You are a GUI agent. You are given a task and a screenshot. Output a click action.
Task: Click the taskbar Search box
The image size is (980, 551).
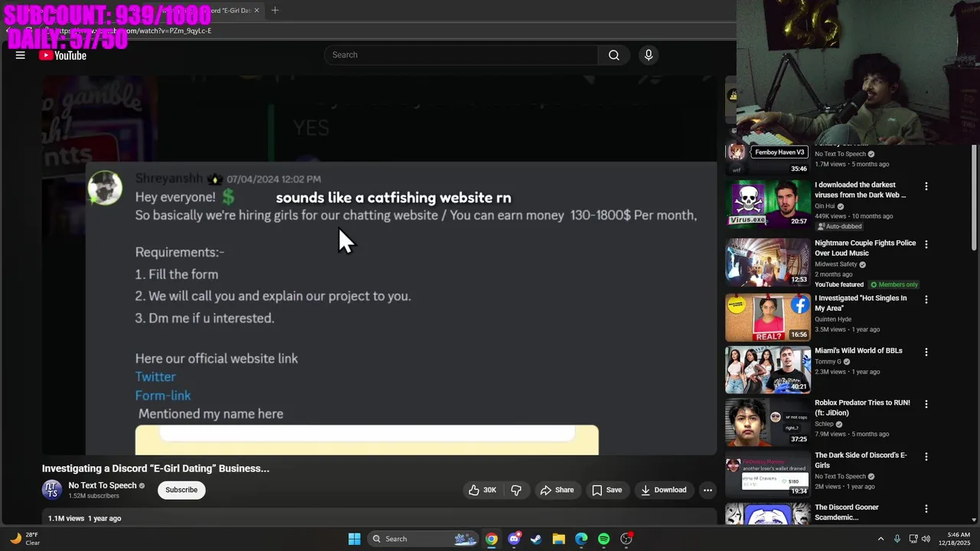[423, 539]
